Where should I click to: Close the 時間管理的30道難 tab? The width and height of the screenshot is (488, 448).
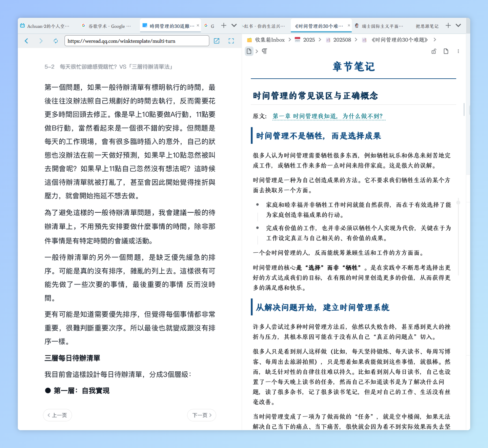click(198, 25)
